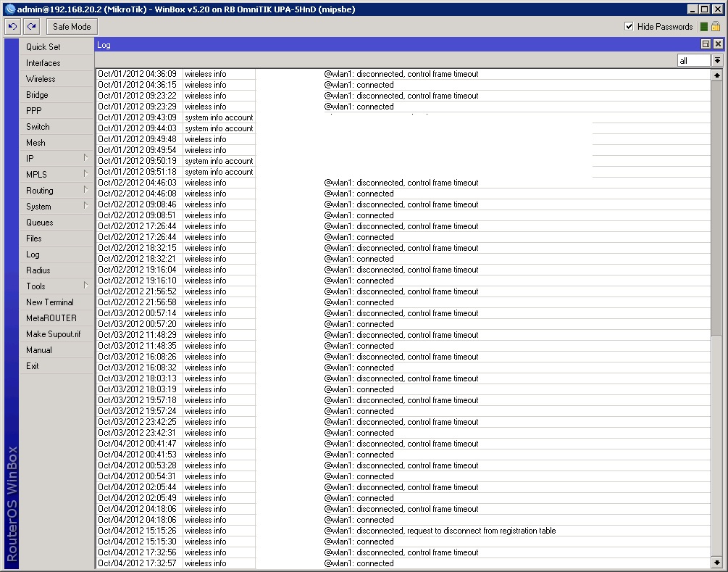The height and width of the screenshot is (572, 728).
Task: Click the padlock icon in toolbar
Action: pos(716,27)
